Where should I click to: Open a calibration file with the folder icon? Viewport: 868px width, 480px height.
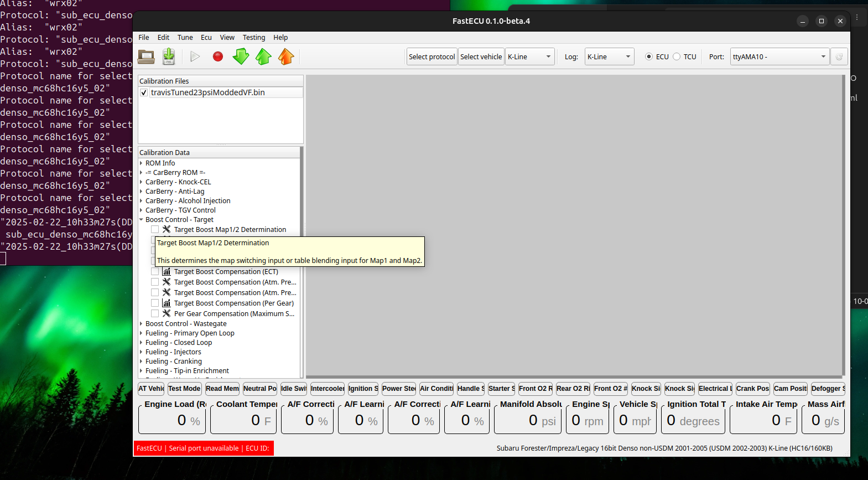(x=146, y=56)
